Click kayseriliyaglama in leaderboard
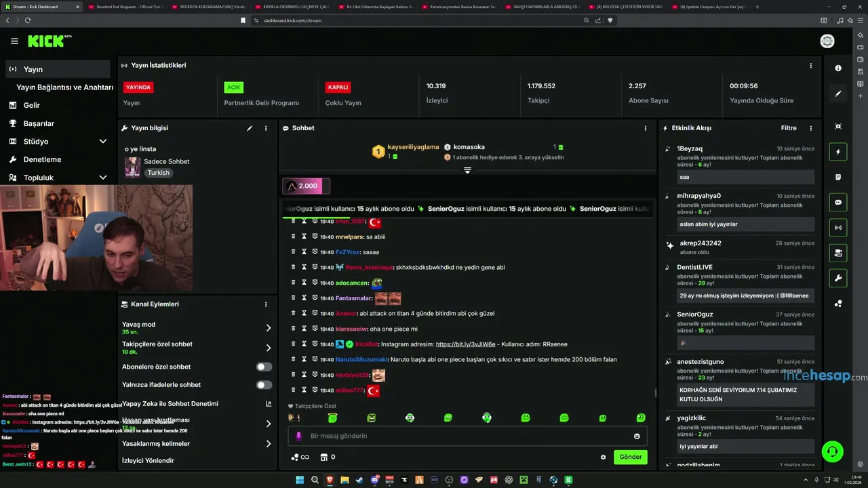 (413, 147)
